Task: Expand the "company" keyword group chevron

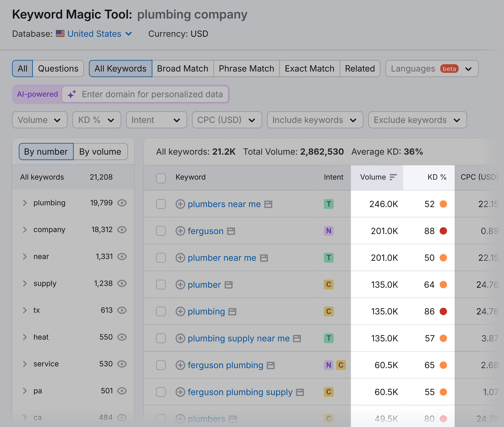Action: click(25, 230)
